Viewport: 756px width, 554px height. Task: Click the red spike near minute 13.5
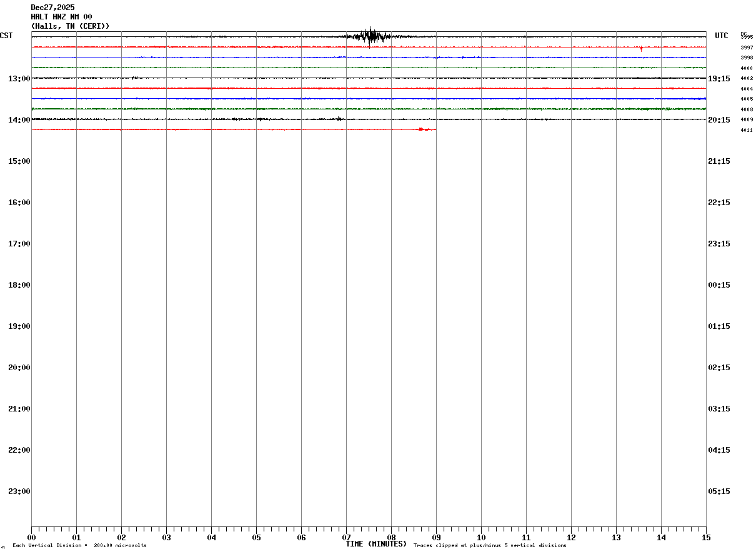[641, 48]
